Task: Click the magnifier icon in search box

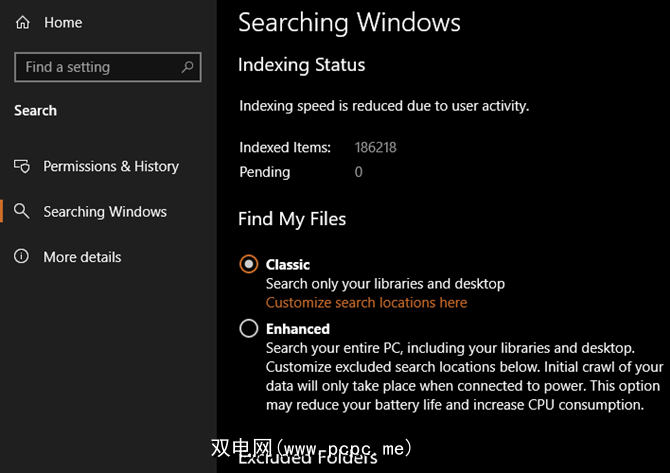Action: click(x=187, y=67)
